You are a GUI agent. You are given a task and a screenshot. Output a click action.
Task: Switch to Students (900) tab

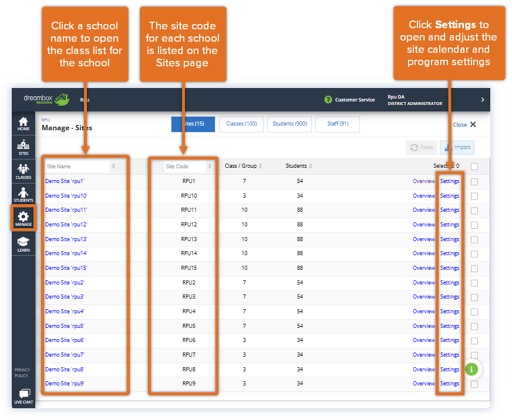coord(289,124)
